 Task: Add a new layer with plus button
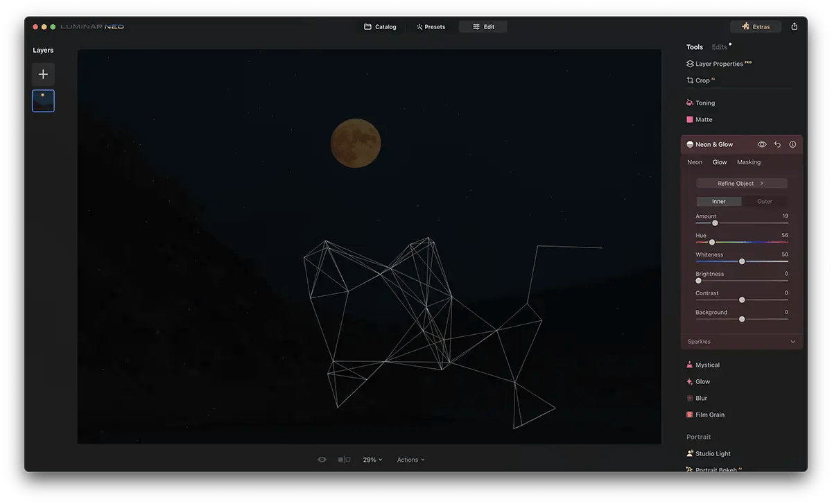pyautogui.click(x=43, y=74)
